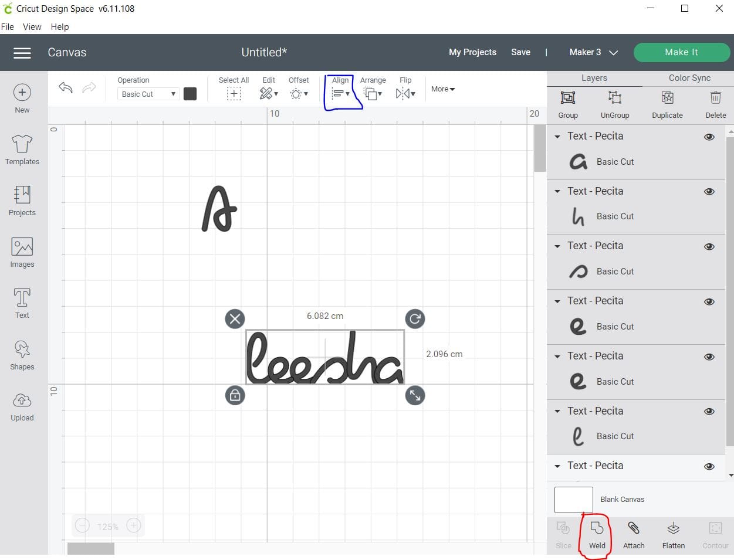Toggle visibility of the last partially shown layer
Image resolution: width=734 pixels, height=560 pixels.
[709, 467]
